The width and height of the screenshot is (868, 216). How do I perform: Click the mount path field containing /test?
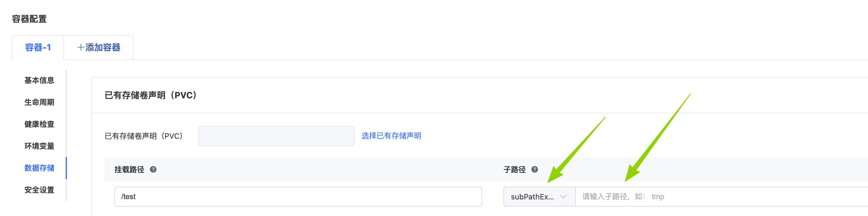pos(298,197)
